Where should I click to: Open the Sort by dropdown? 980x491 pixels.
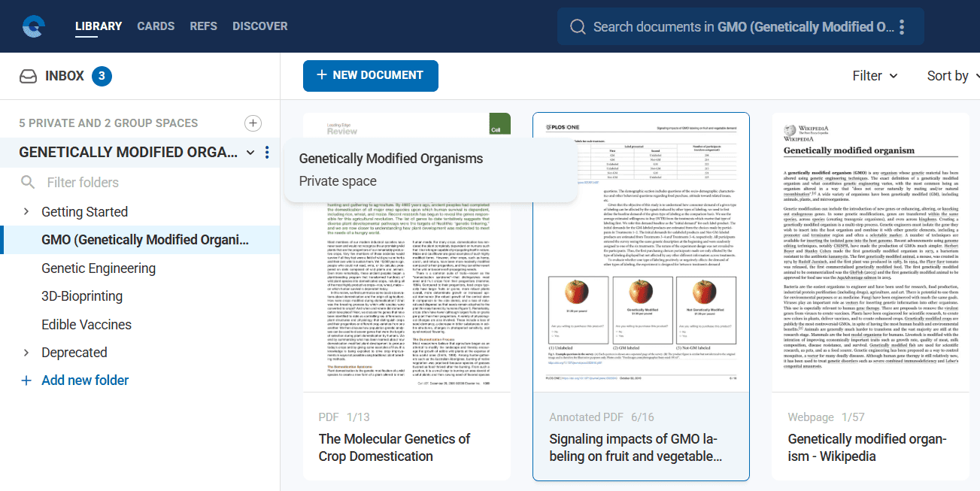(953, 76)
